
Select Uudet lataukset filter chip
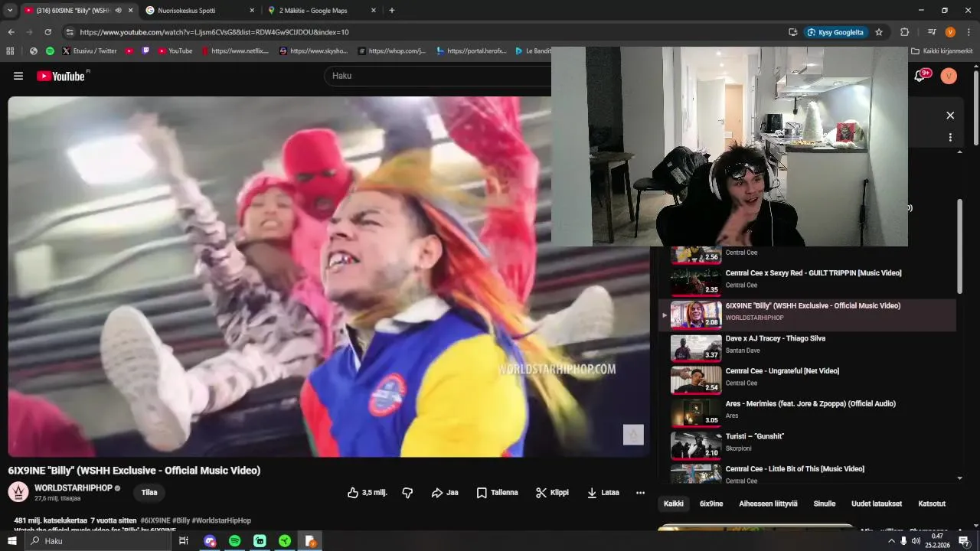click(x=877, y=504)
